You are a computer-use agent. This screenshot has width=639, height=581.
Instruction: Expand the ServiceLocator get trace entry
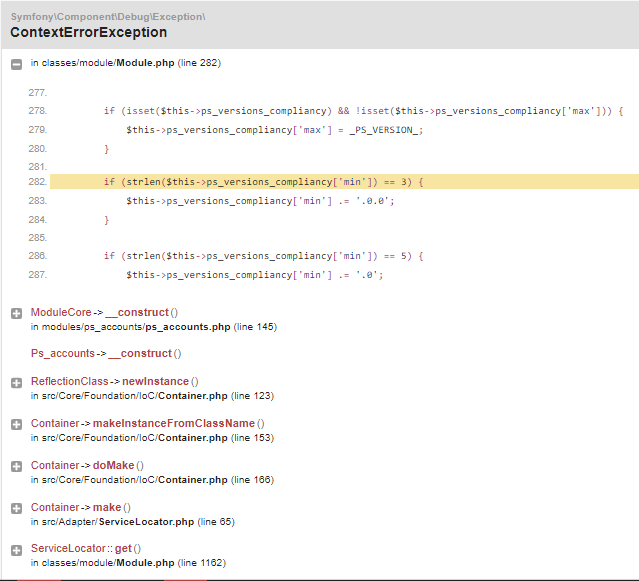(16, 550)
